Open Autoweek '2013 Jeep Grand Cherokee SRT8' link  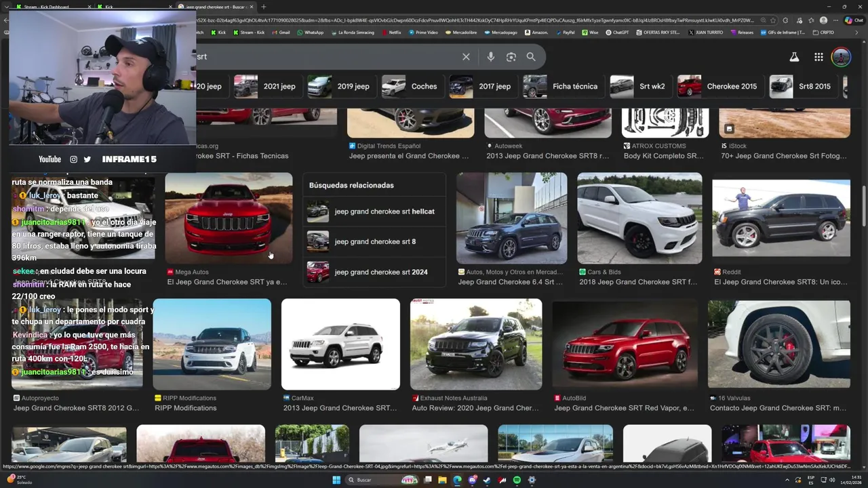click(548, 156)
